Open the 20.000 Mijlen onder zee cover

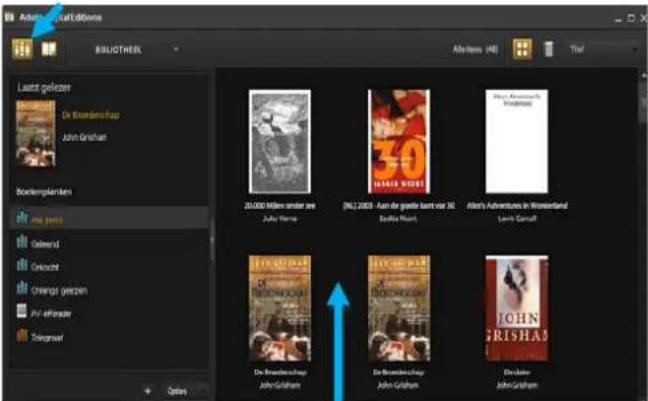pyautogui.click(x=280, y=141)
